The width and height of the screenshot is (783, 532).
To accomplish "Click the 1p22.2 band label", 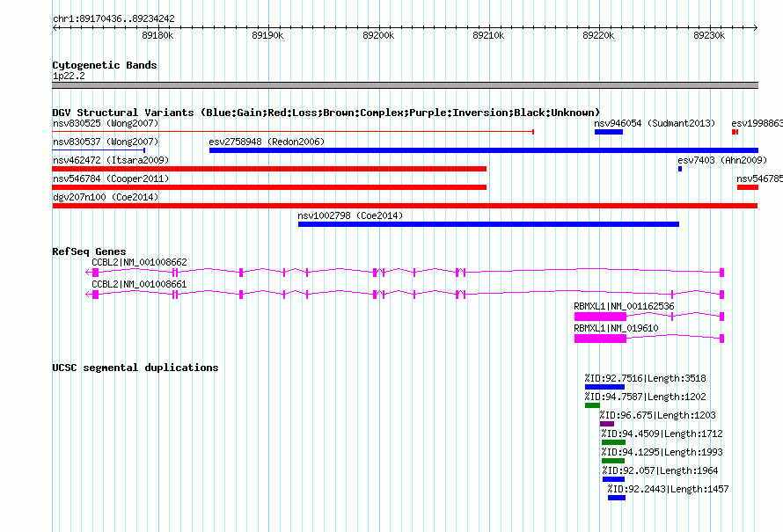I will [69, 76].
